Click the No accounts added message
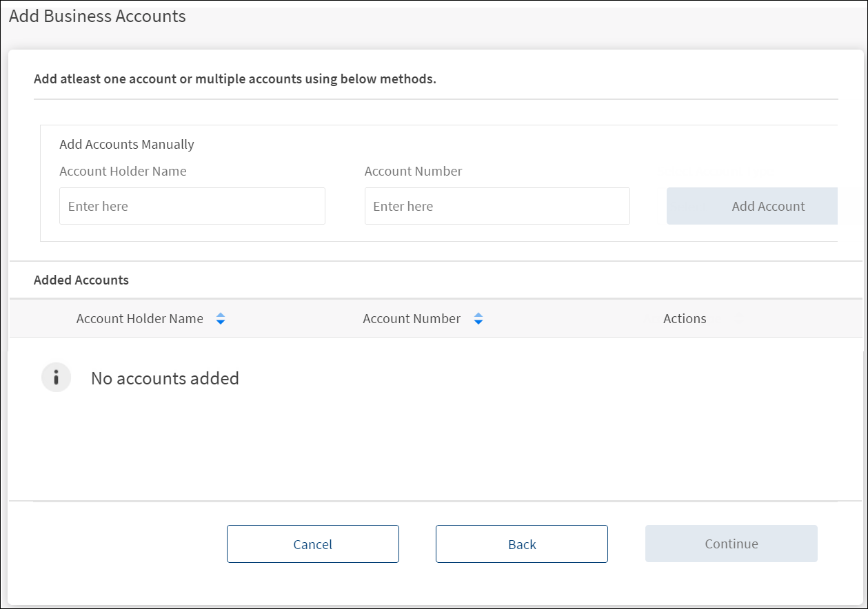Screen dimensions: 868x609 (165, 378)
